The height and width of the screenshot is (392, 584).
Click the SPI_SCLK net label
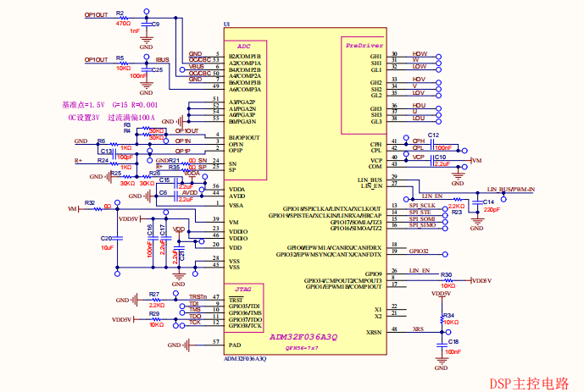422,206
